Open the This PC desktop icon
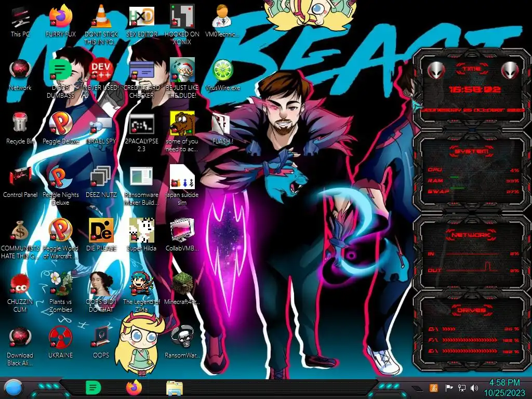Image resolution: width=532 pixels, height=399 pixels. 20,21
